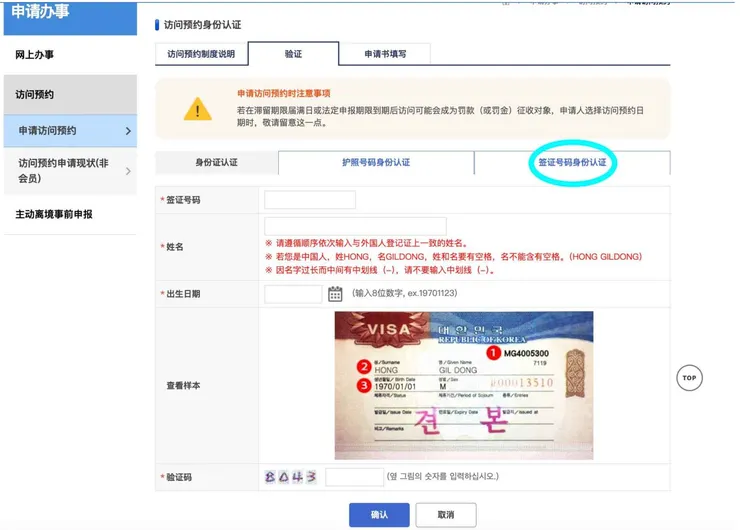Click the captcha image 8043

[290, 477]
